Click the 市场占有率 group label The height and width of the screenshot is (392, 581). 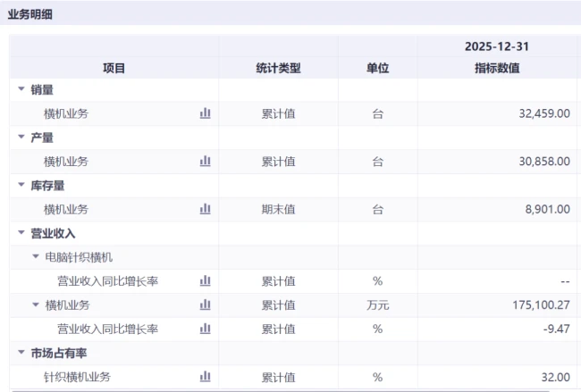58,353
